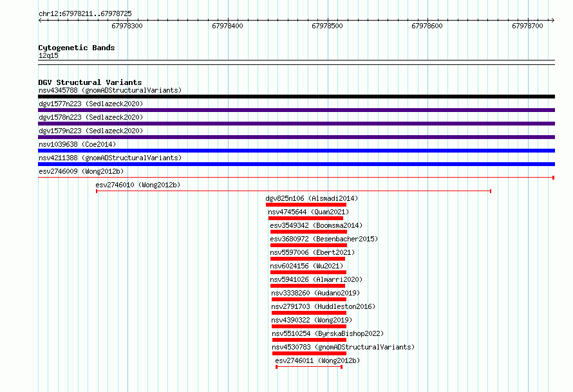Click the nsv4345788 black variant bar
The image size is (573, 392).
tap(296, 97)
